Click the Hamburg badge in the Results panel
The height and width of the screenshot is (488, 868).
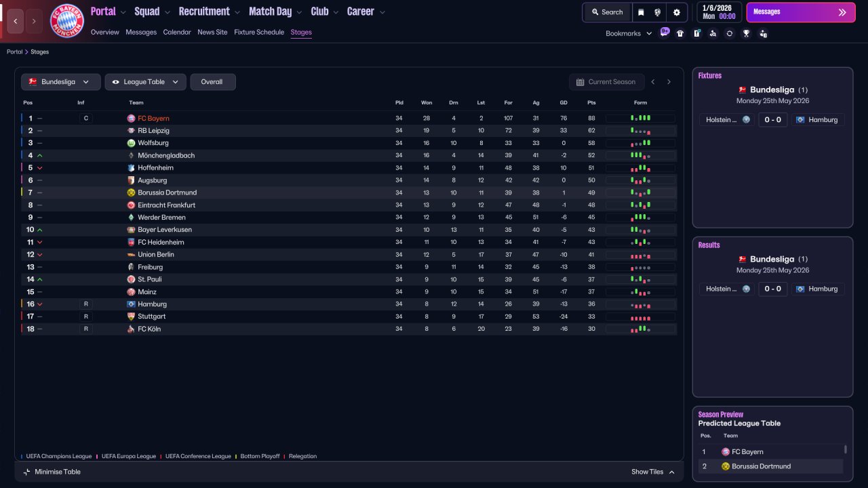tap(800, 289)
